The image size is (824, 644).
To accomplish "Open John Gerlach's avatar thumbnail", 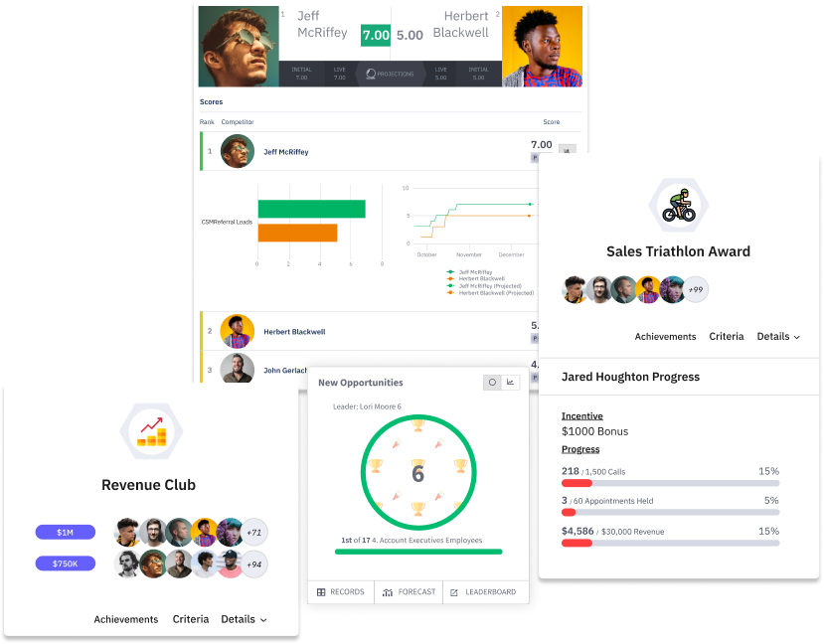I will 237,369.
